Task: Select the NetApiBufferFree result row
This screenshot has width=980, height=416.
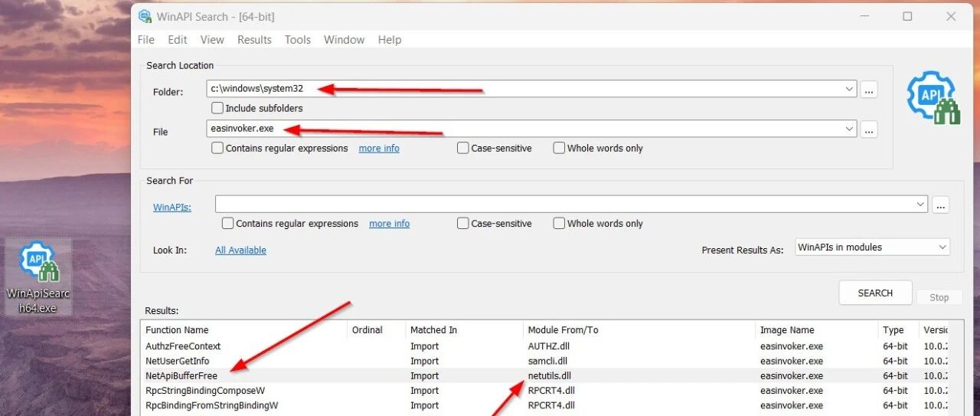Action: tap(544, 375)
